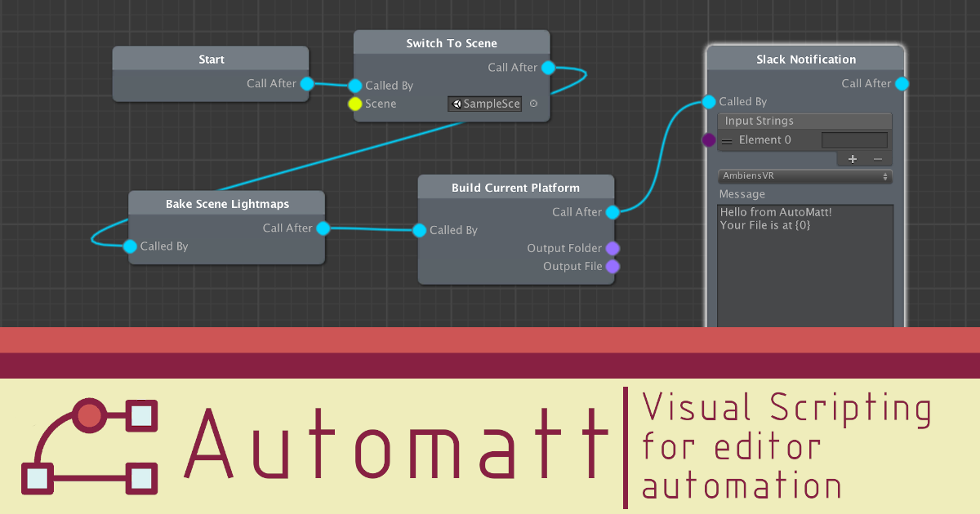Click the Output Folder purple port
Viewport: 980px width, 514px height.
click(612, 248)
